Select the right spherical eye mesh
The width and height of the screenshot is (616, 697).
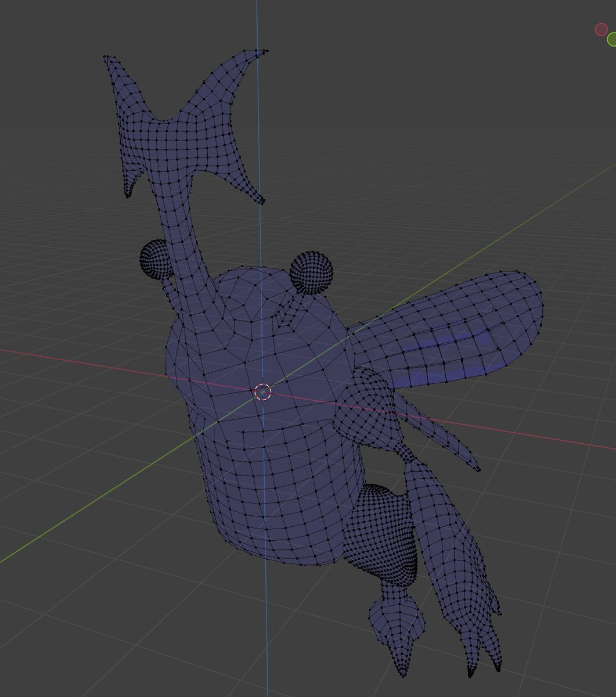[311, 272]
